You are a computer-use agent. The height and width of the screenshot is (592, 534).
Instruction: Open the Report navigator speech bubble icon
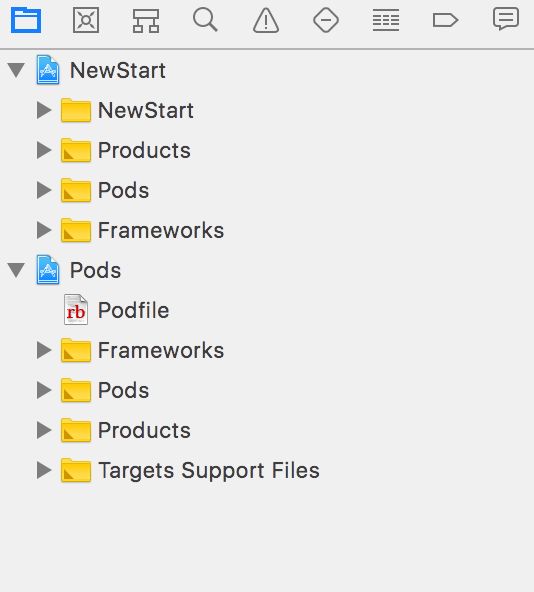(506, 20)
